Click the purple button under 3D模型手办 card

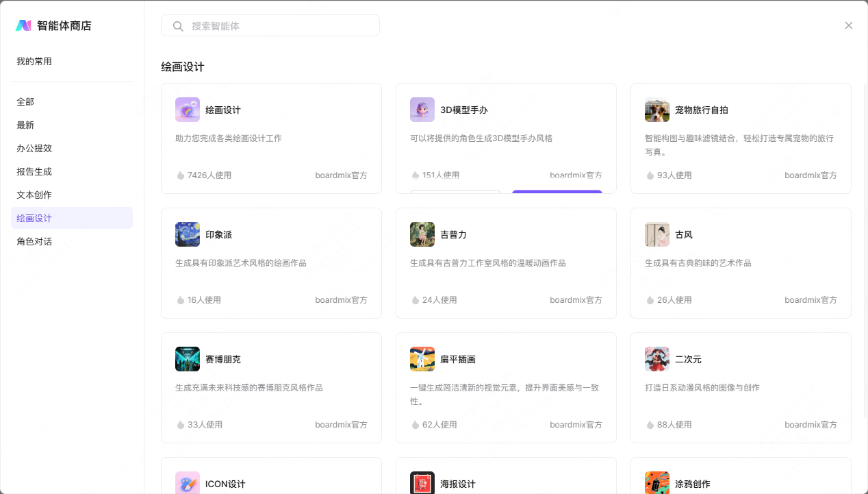point(557,192)
